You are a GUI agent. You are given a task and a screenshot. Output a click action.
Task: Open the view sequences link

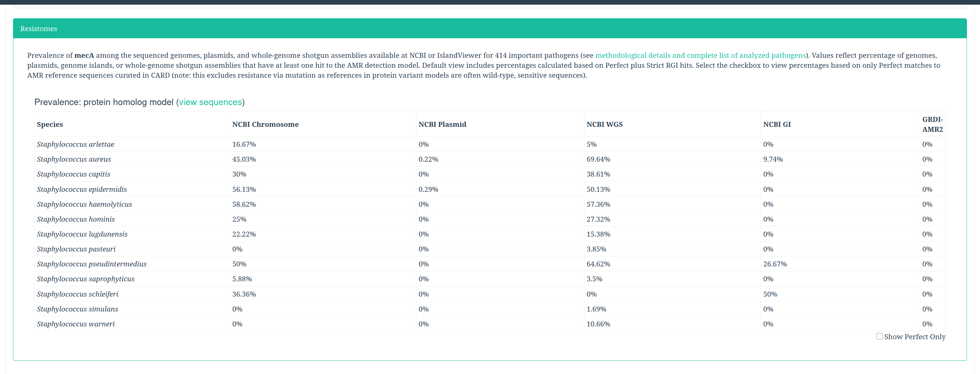(210, 102)
